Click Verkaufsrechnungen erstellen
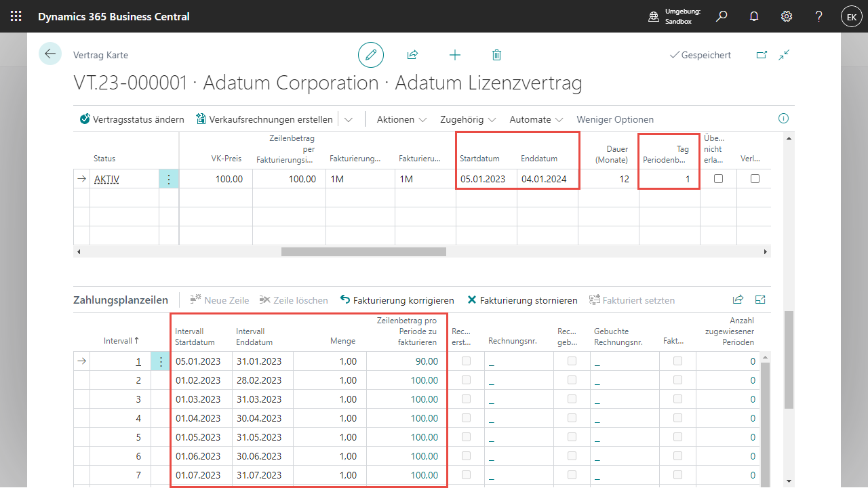The image size is (868, 488). pyautogui.click(x=264, y=119)
